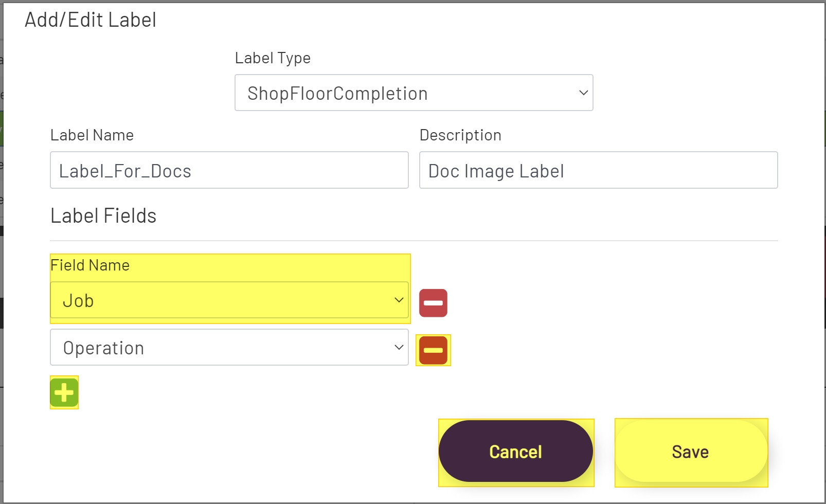This screenshot has width=826, height=504.
Task: Click the Field Name header above Job
Action: click(90, 265)
